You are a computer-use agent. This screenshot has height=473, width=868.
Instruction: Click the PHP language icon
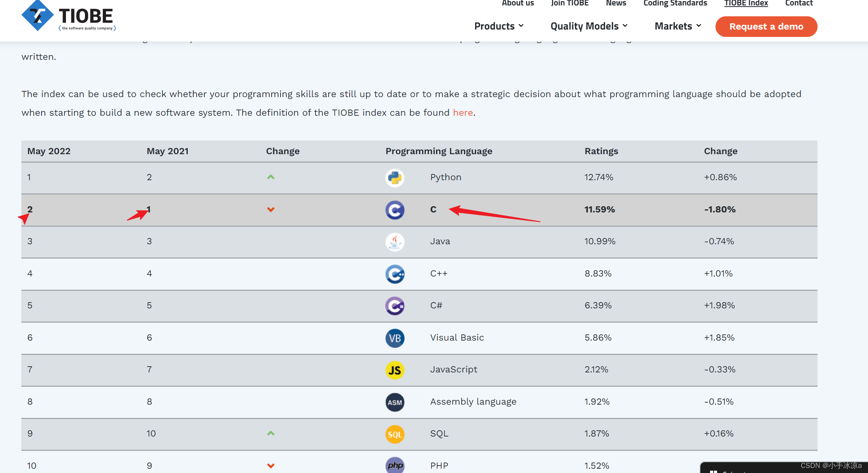point(395,465)
